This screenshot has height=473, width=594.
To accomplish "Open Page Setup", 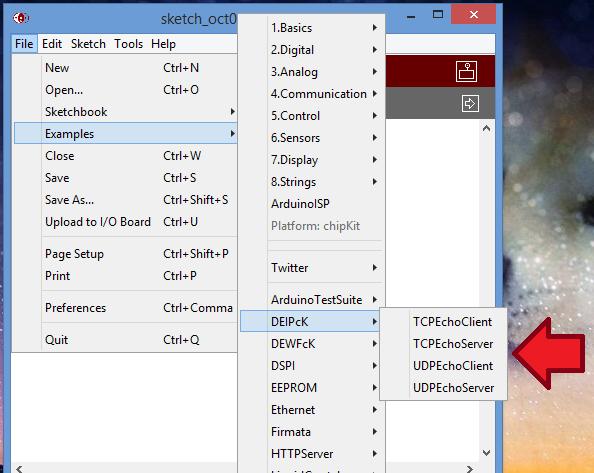I will click(125, 254).
